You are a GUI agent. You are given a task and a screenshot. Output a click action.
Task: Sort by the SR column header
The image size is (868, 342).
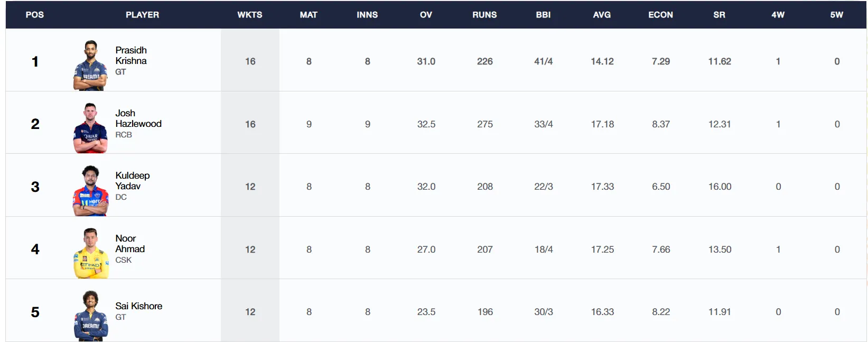[x=719, y=15]
